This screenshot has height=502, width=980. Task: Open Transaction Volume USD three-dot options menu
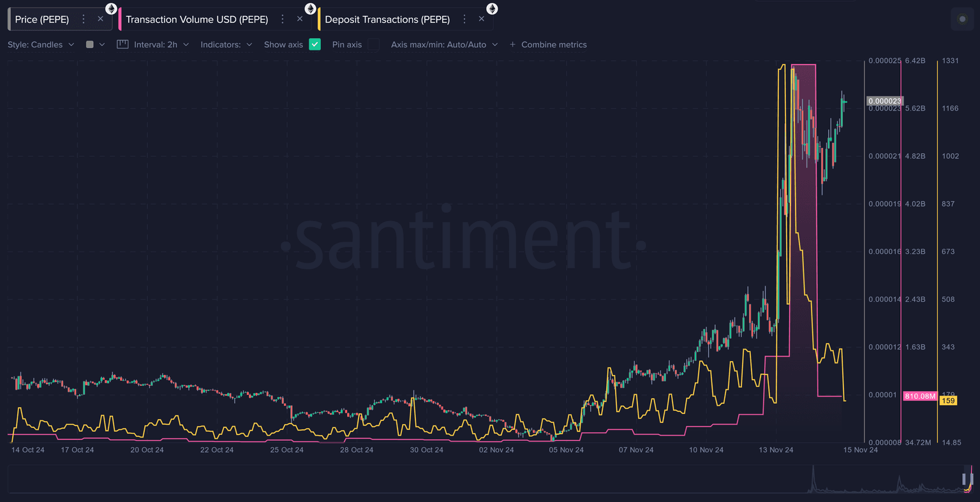pos(283,19)
